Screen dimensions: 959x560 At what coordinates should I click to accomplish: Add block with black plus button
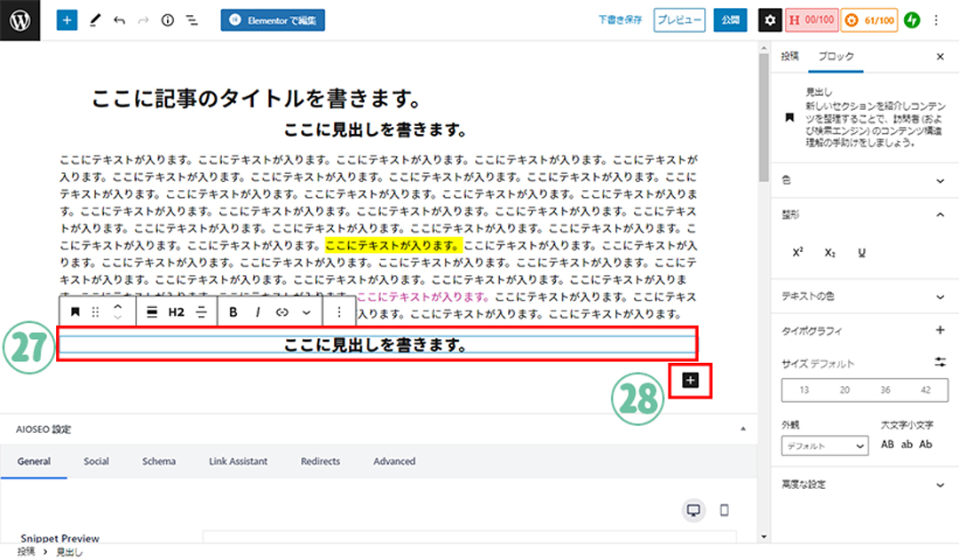coord(691,380)
